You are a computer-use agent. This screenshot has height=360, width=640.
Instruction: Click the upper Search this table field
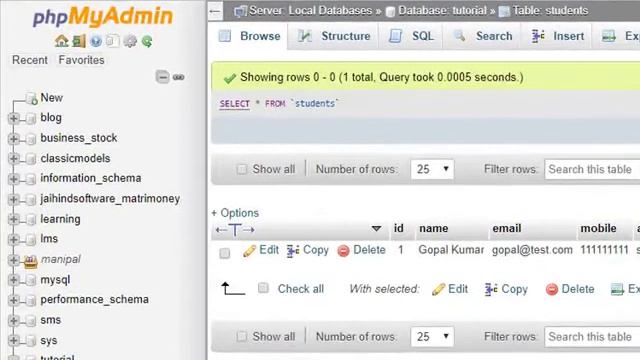tap(592, 169)
